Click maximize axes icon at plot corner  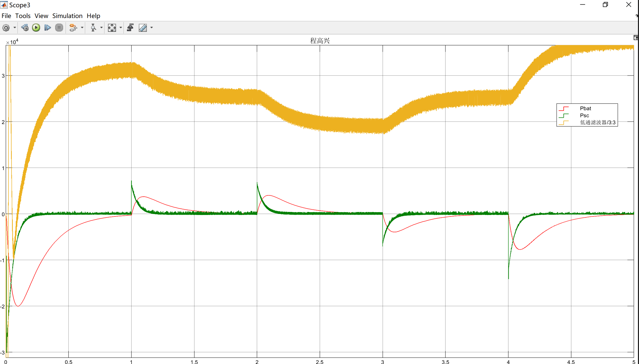coord(636,38)
